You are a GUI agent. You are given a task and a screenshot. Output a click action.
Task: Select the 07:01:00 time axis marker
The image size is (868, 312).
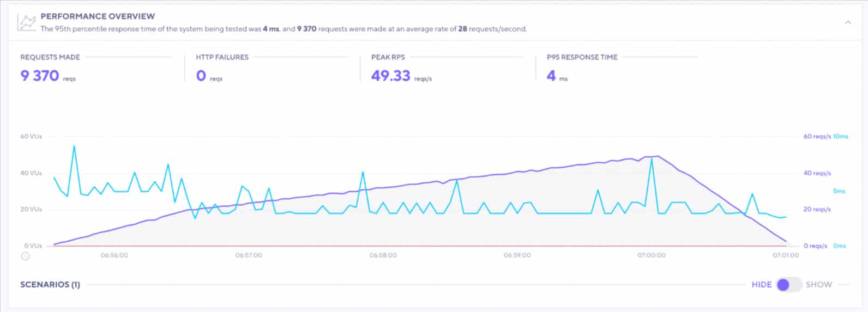(785, 255)
